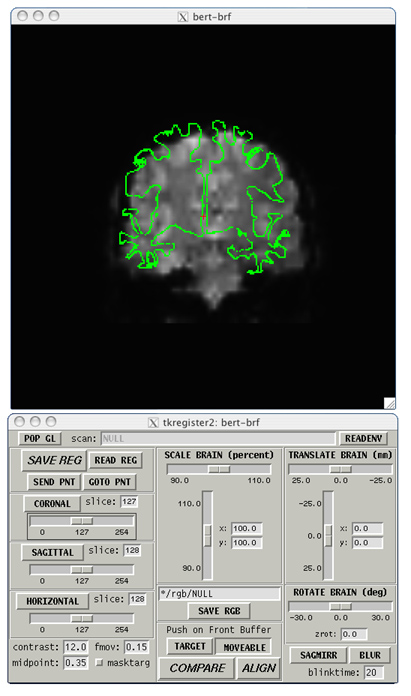
Task: Click the SAVE REG button
Action: [x=54, y=460]
